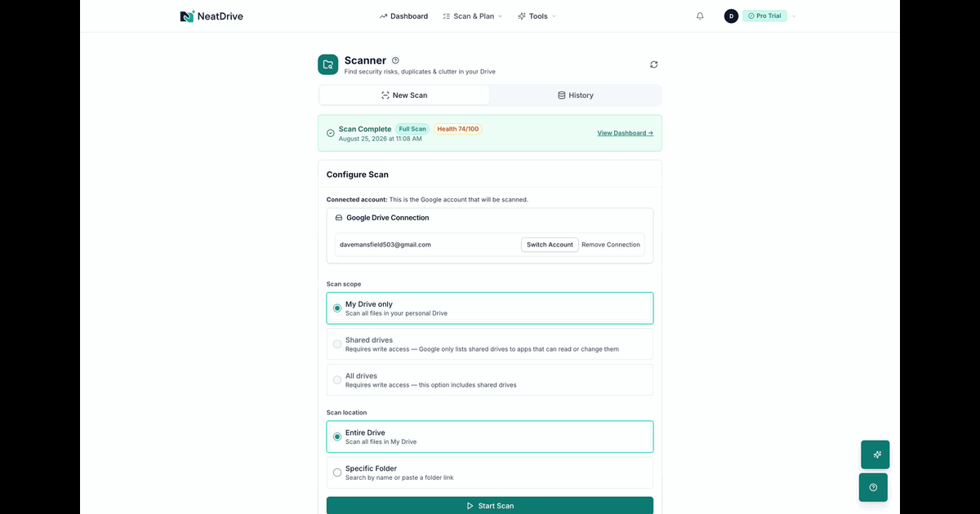Click the Pro Trial badge
The width and height of the screenshot is (980, 514).
pyautogui.click(x=764, y=16)
